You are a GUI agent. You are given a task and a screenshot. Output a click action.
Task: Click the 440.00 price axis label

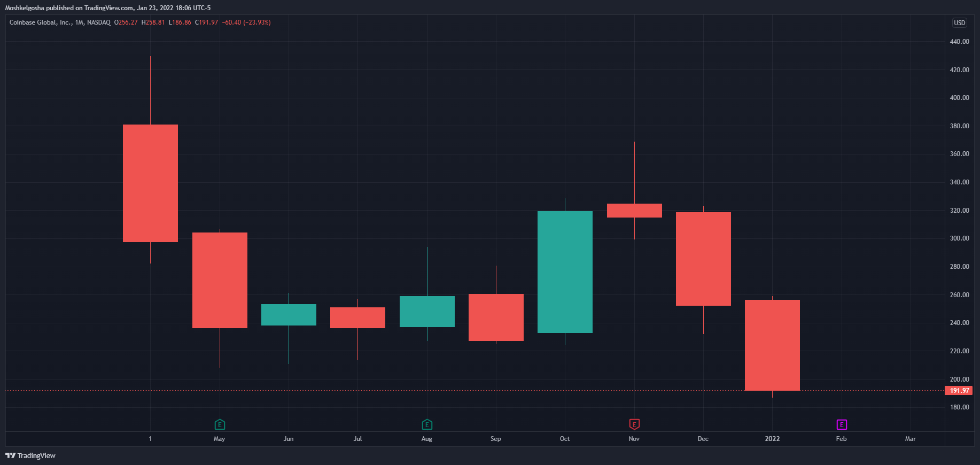pyautogui.click(x=959, y=42)
